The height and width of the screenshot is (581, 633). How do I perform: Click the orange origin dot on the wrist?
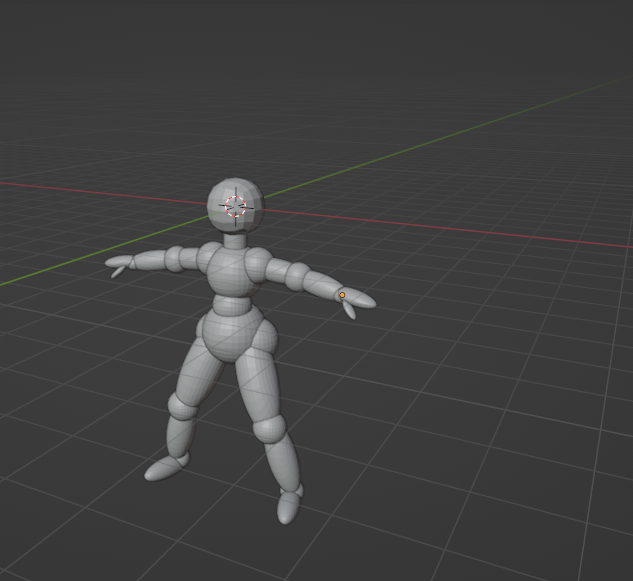(x=342, y=295)
